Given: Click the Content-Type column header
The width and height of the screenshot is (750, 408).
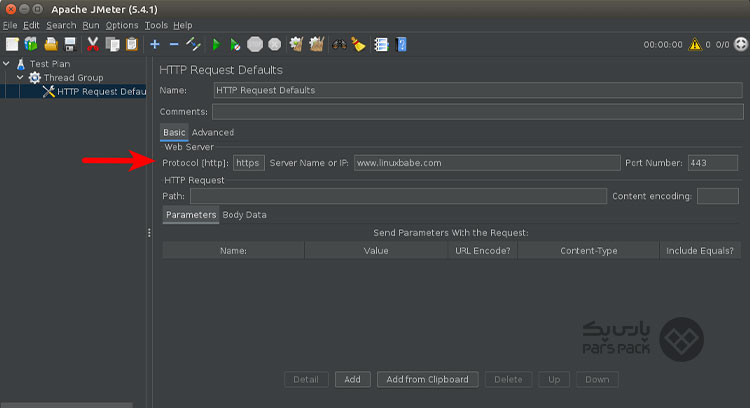Looking at the screenshot, I should coord(589,251).
